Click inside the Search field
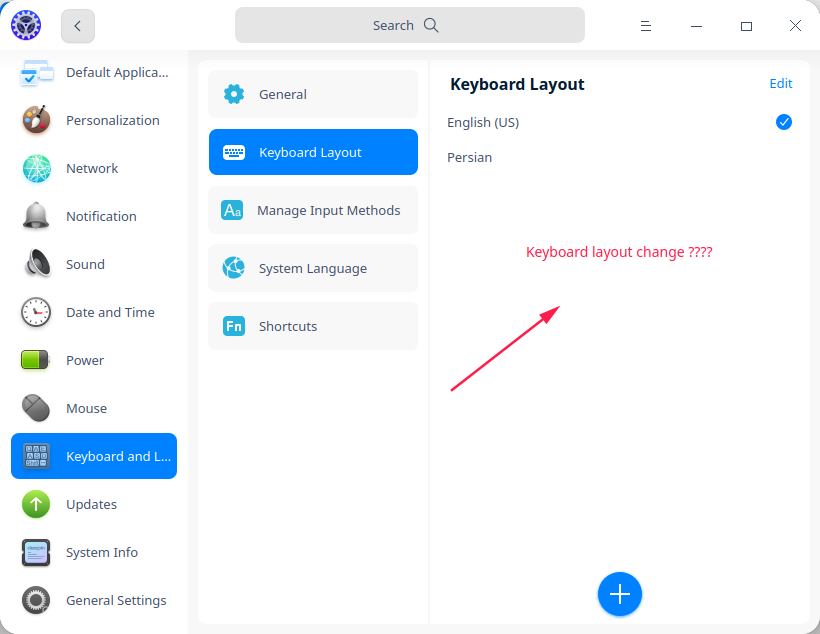The image size is (820, 634). [409, 25]
